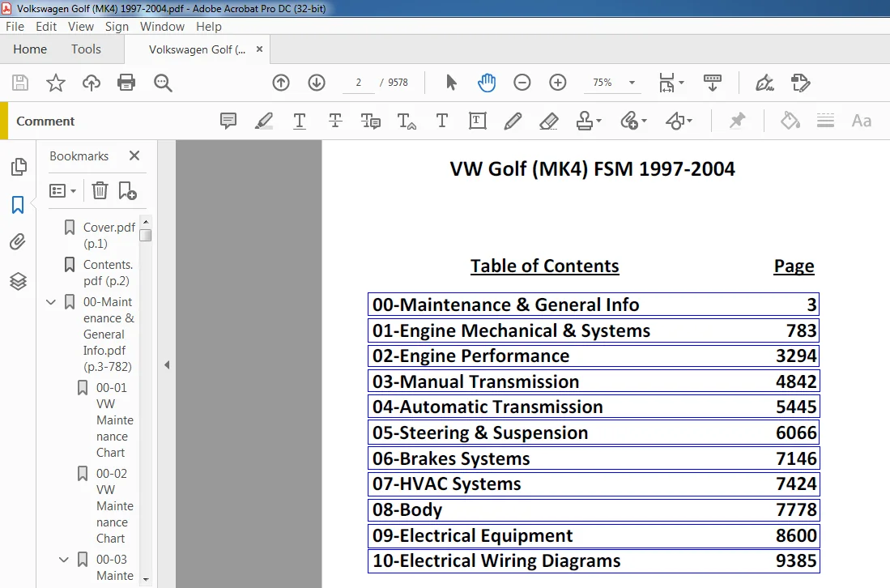Screen dimensions: 890x588
Task: Open the Attach file tool dropdown
Action: pos(633,121)
